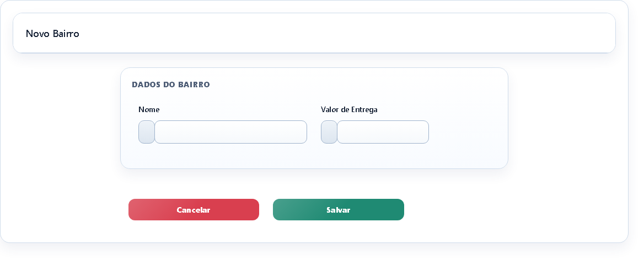Place cursor at end of Nome input

[303, 132]
